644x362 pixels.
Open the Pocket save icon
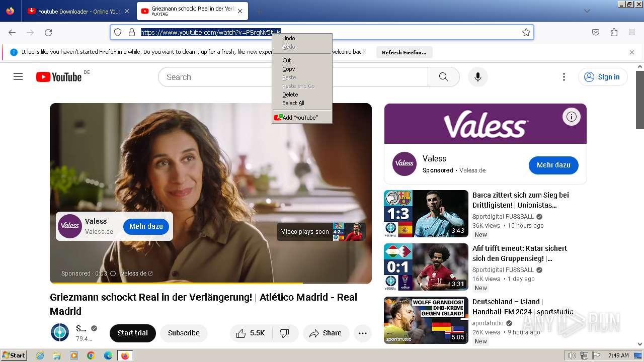tap(596, 32)
